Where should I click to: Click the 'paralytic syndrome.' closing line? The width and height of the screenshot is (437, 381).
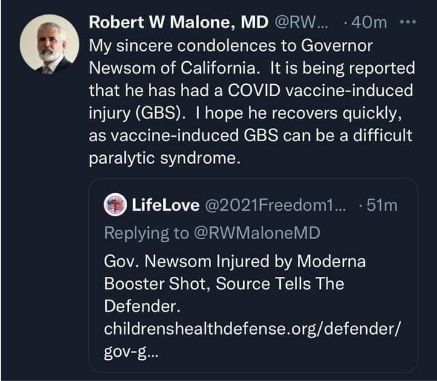[x=165, y=158]
